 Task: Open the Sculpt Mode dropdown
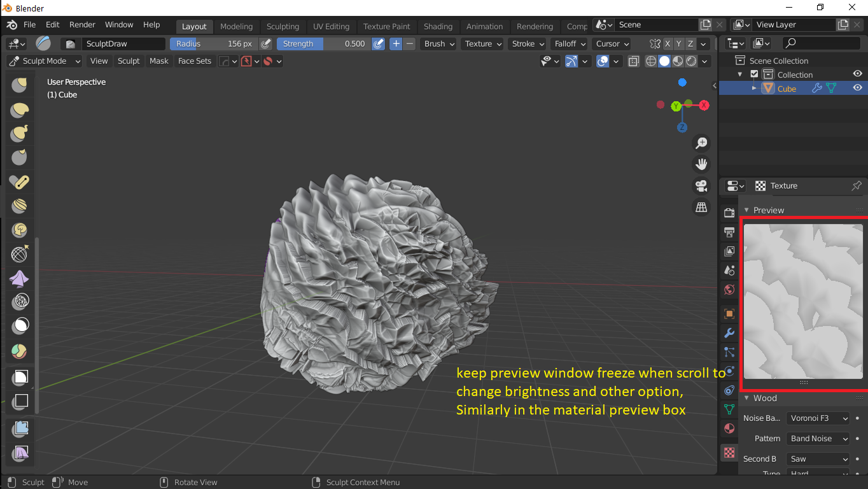coord(45,61)
